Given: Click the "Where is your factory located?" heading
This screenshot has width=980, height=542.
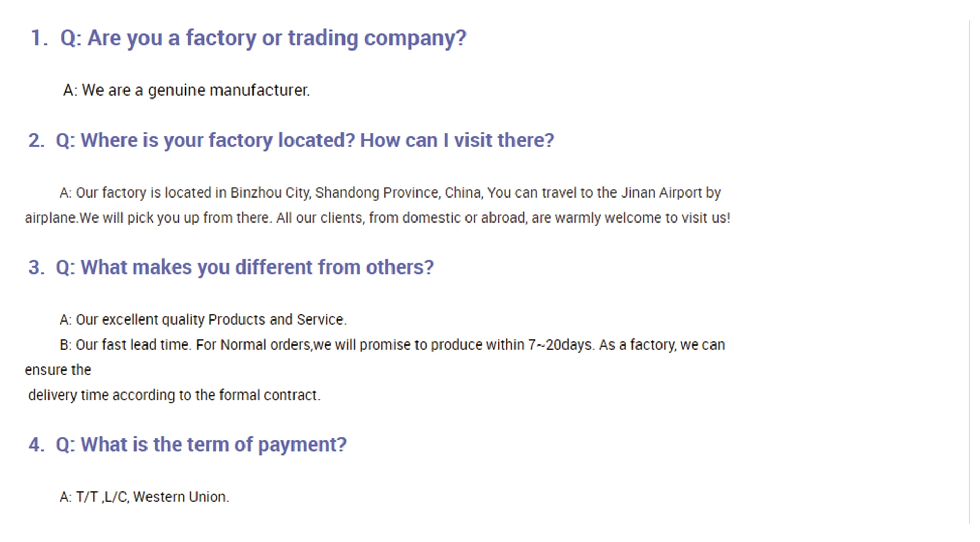Looking at the screenshot, I should pos(205,140).
